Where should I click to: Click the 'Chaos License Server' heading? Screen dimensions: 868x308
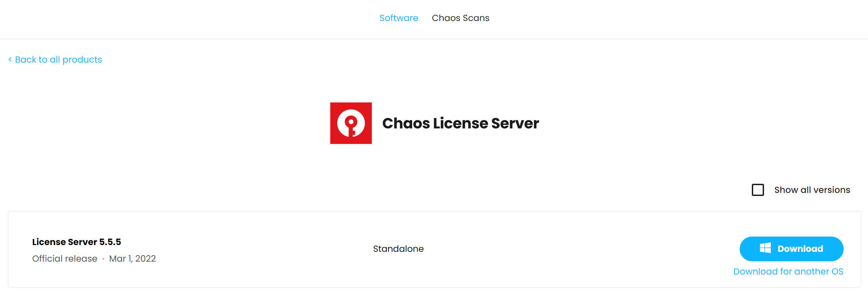(460, 123)
